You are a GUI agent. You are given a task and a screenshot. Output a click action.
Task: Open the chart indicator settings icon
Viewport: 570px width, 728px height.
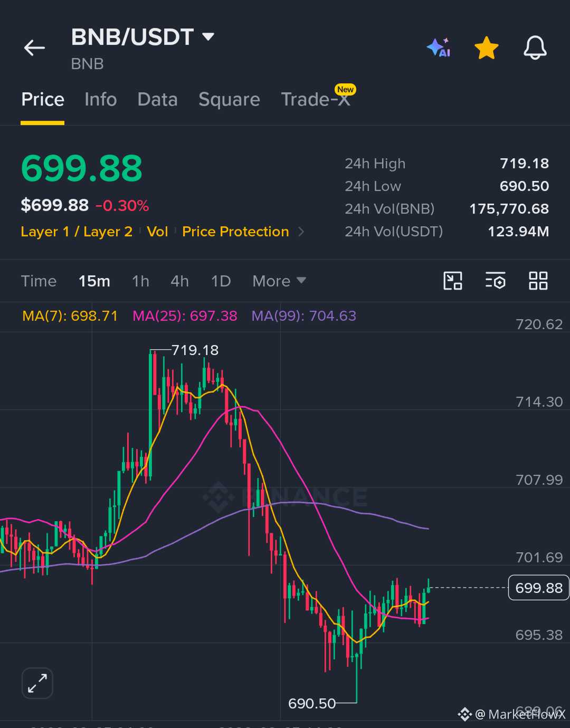point(496,281)
